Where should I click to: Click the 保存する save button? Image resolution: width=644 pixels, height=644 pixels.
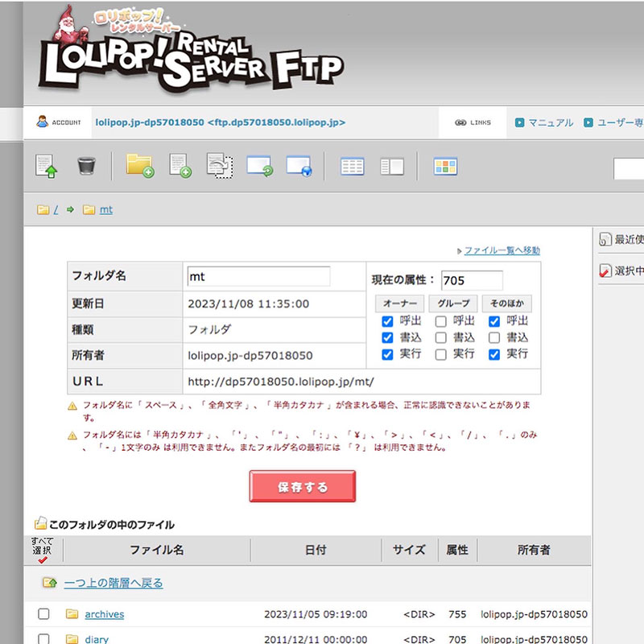click(302, 487)
